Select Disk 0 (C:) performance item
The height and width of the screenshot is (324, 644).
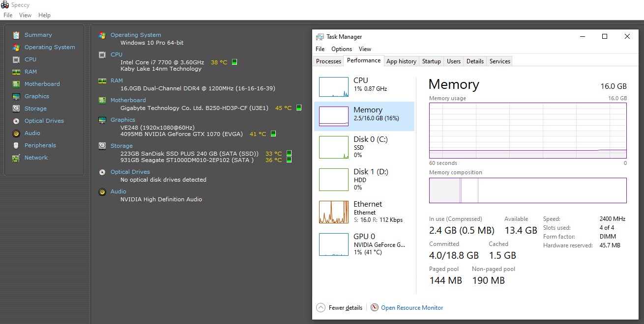[364, 147]
